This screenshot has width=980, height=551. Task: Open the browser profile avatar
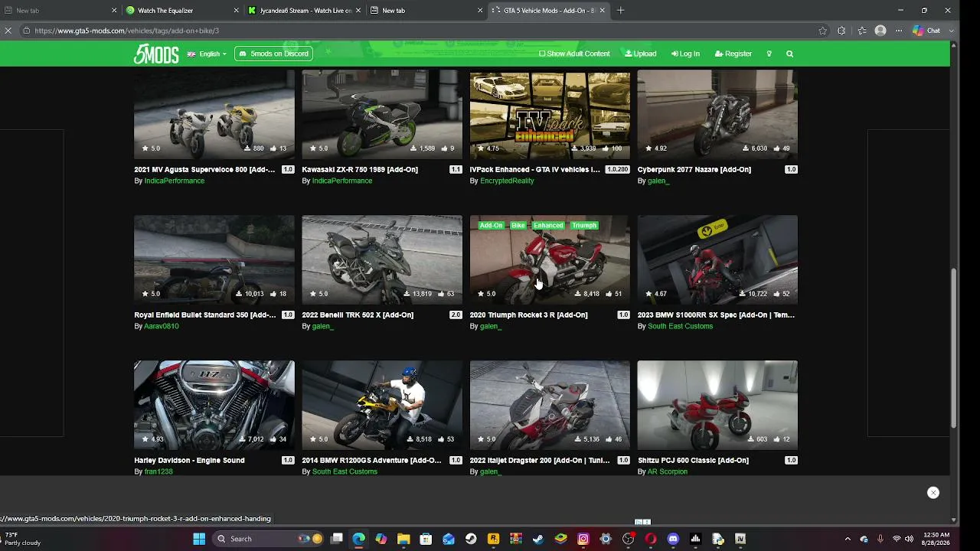tap(880, 31)
